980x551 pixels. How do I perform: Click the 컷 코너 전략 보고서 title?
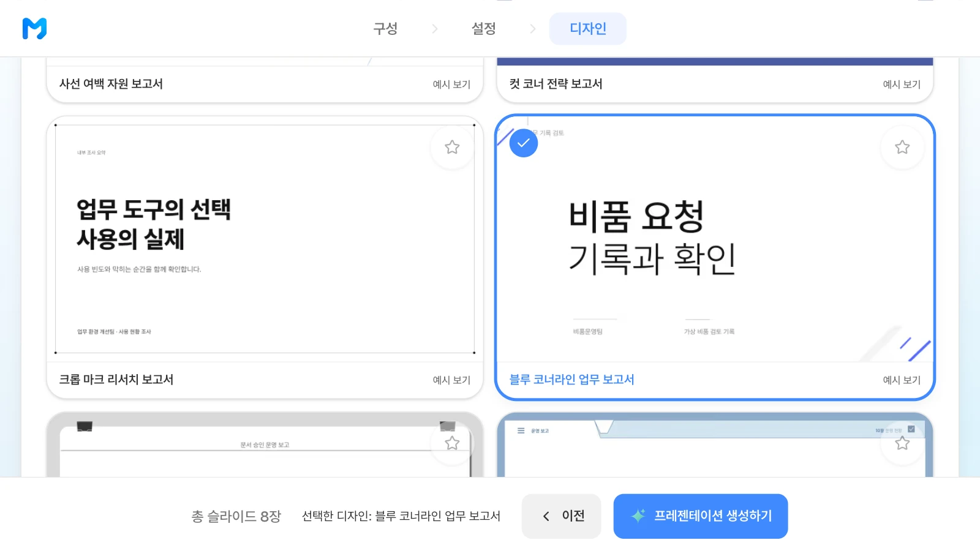coord(556,84)
